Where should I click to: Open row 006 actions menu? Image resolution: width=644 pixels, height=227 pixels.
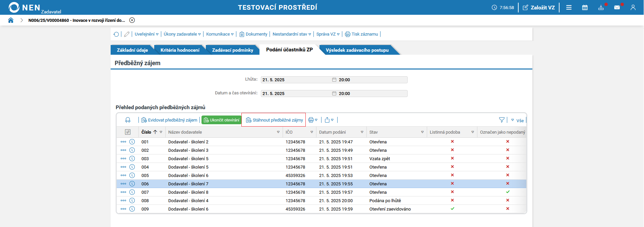[123, 184]
